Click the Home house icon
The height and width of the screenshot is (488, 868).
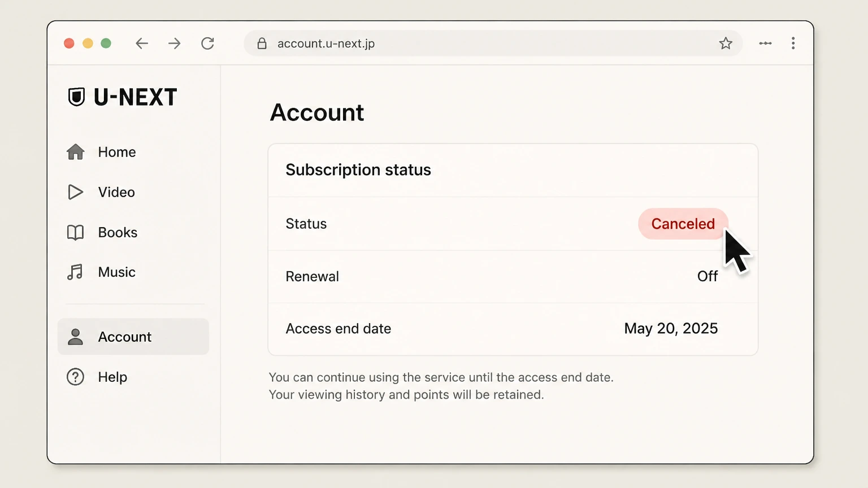pyautogui.click(x=75, y=152)
